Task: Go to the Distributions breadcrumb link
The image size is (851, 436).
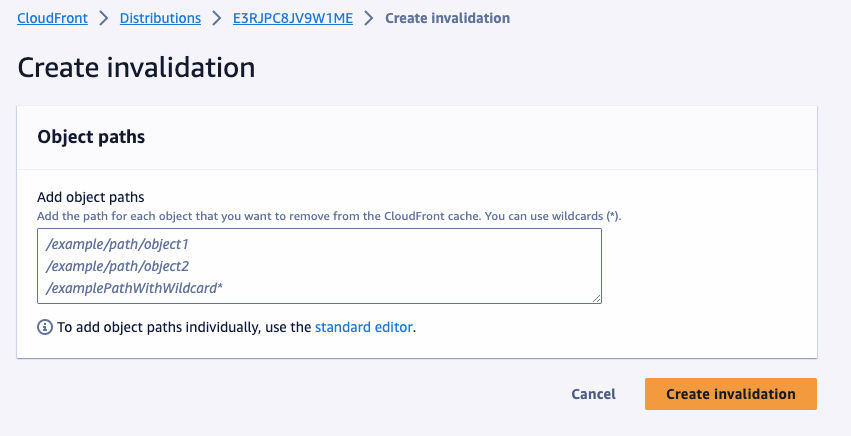Action: point(160,18)
